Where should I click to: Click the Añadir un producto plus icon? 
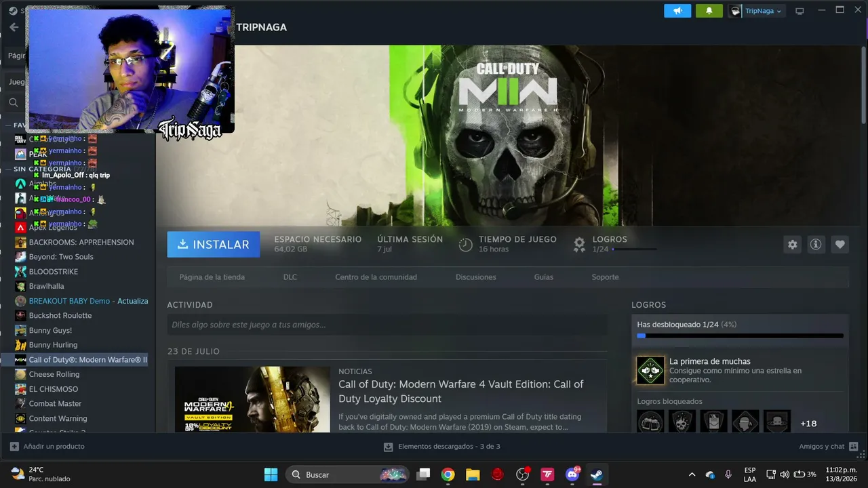point(14,447)
